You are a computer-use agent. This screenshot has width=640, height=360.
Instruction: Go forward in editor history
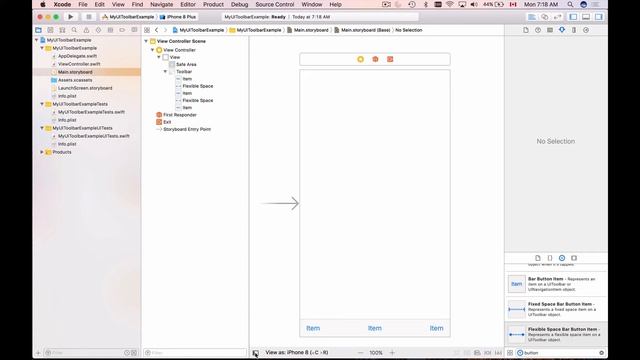point(165,30)
